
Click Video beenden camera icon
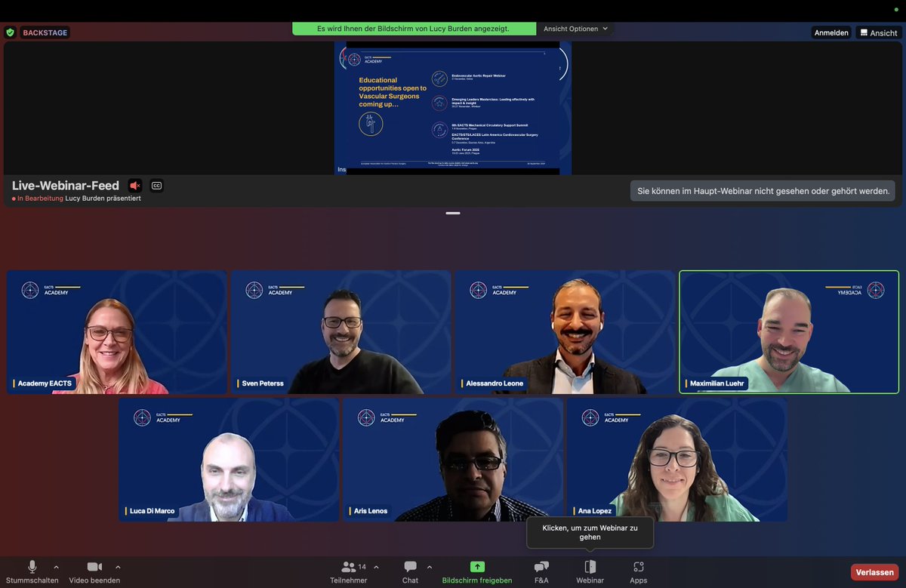click(94, 567)
